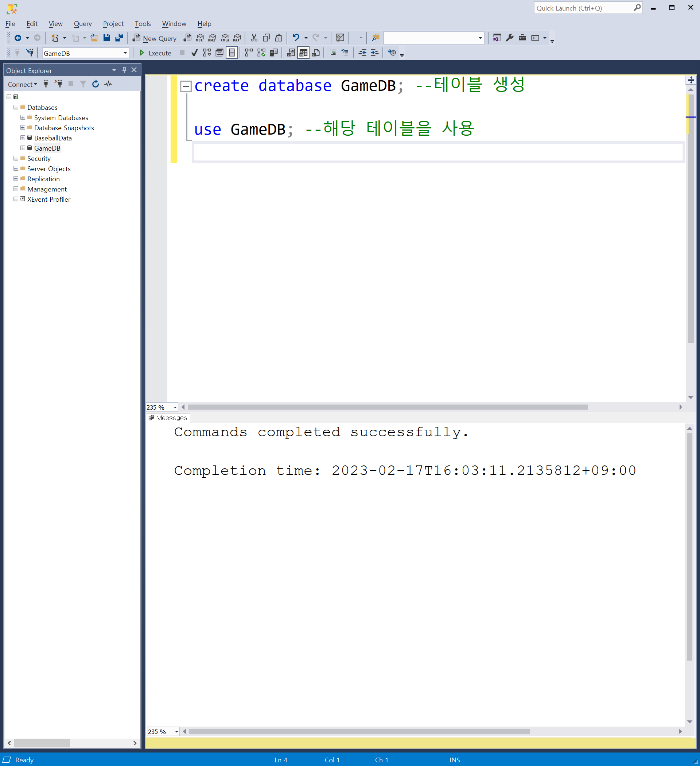Screen dimensions: 700x766
Task: Collapse the create database code block
Action: [x=186, y=87]
